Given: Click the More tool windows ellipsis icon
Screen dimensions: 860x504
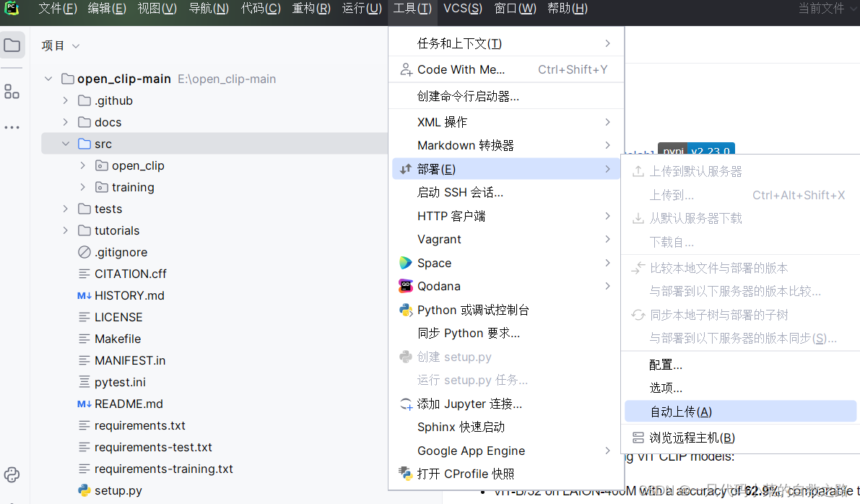Looking at the screenshot, I should pyautogui.click(x=12, y=127).
